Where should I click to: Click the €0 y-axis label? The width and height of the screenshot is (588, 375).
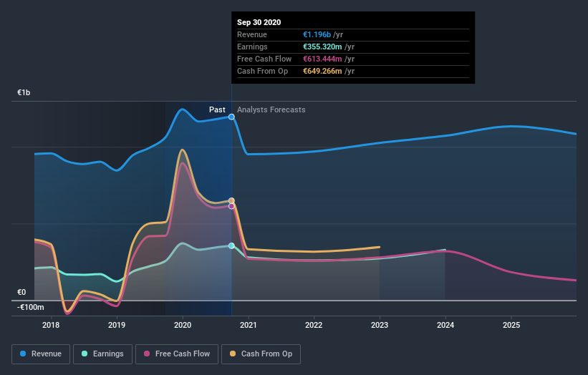(21, 292)
